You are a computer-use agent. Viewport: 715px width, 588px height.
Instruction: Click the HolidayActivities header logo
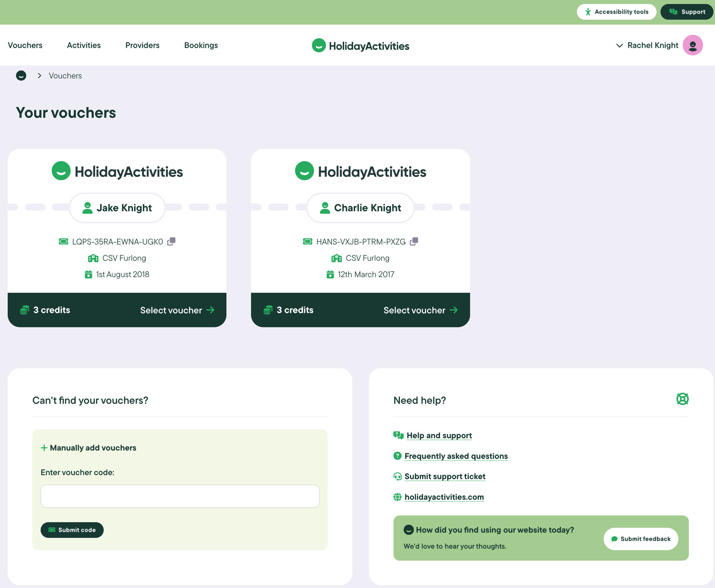click(361, 46)
